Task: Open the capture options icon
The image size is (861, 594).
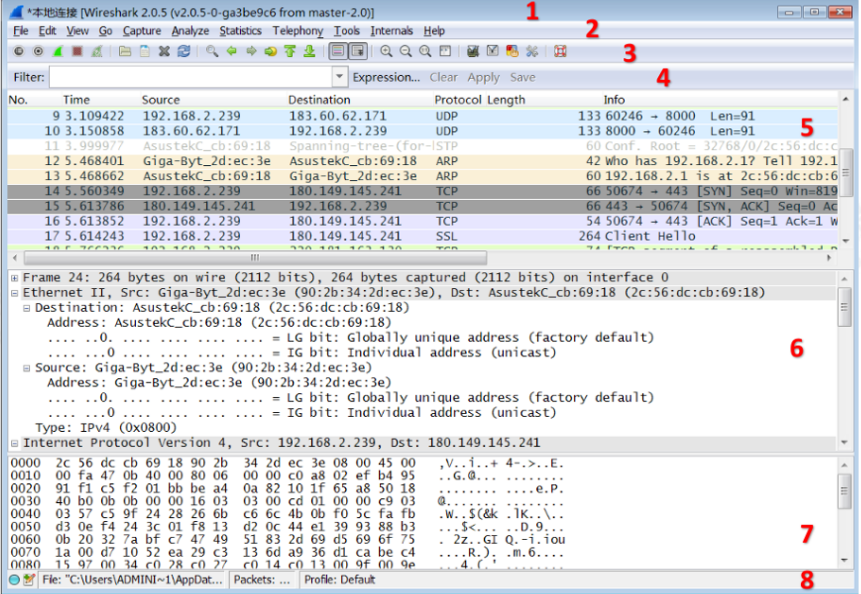Action: 38,51
